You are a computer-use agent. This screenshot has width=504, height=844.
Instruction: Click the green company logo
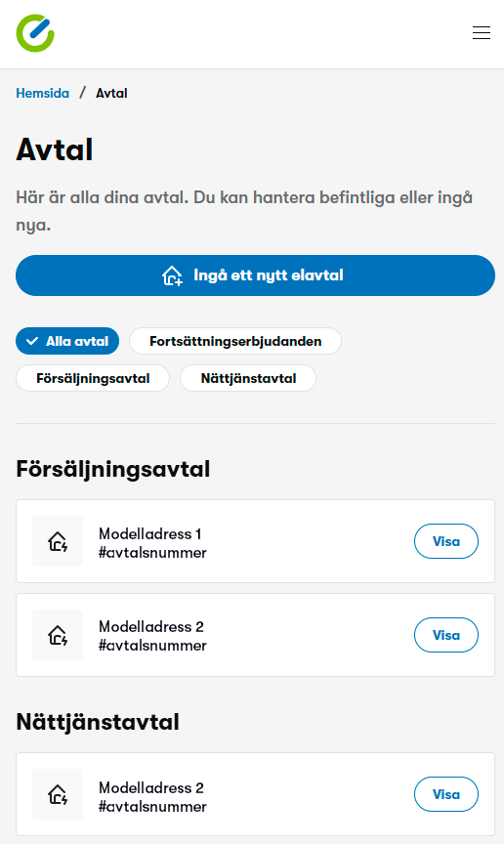tap(35, 33)
